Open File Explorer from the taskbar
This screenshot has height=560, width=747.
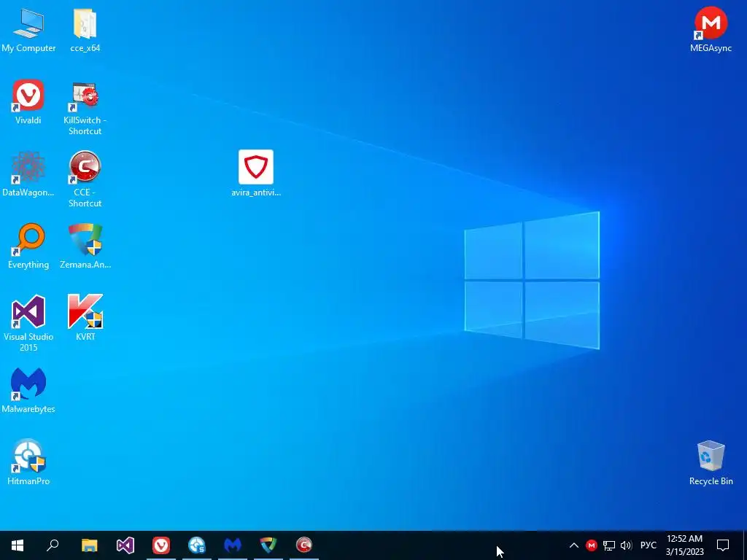89,545
